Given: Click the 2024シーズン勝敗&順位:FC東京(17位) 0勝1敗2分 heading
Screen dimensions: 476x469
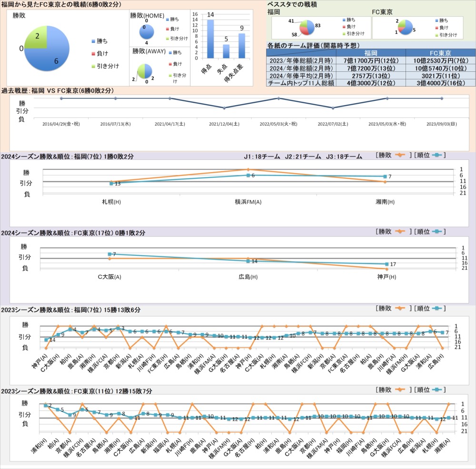Looking at the screenshot, I should (x=73, y=233).
